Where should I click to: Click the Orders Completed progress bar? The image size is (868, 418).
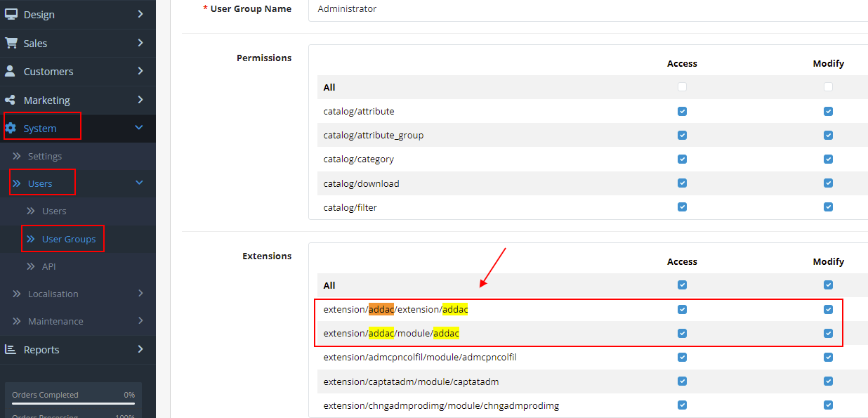(x=73, y=404)
